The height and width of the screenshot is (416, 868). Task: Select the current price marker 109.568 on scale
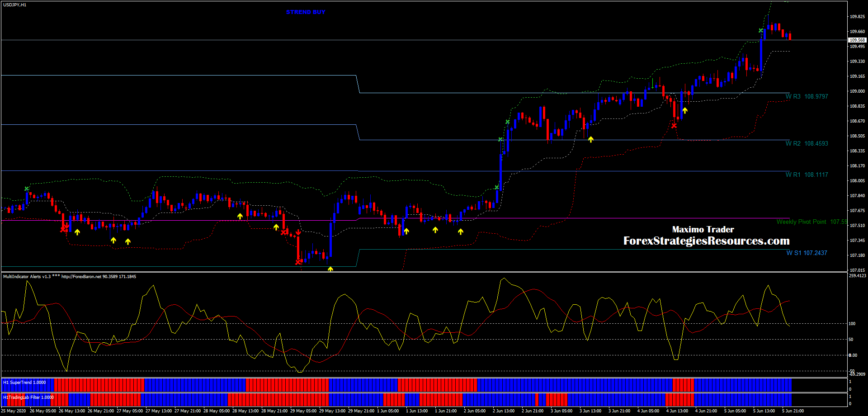[x=854, y=39]
